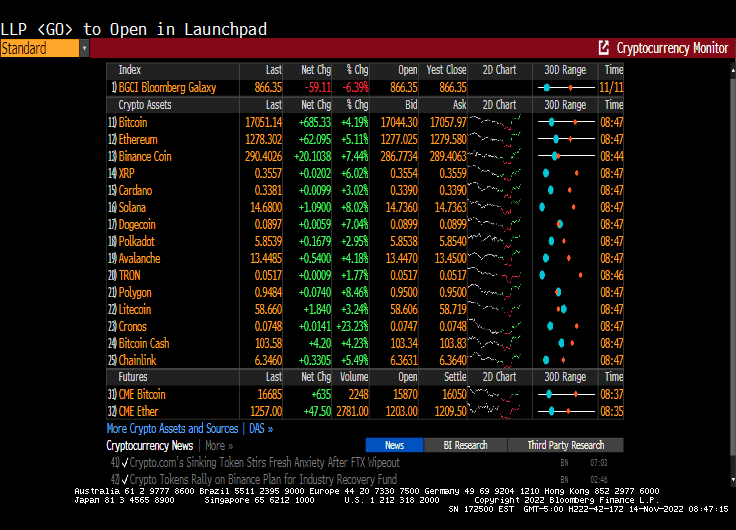Open the DAS » link
Image resolution: width=736 pixels, height=530 pixels.
click(x=260, y=428)
